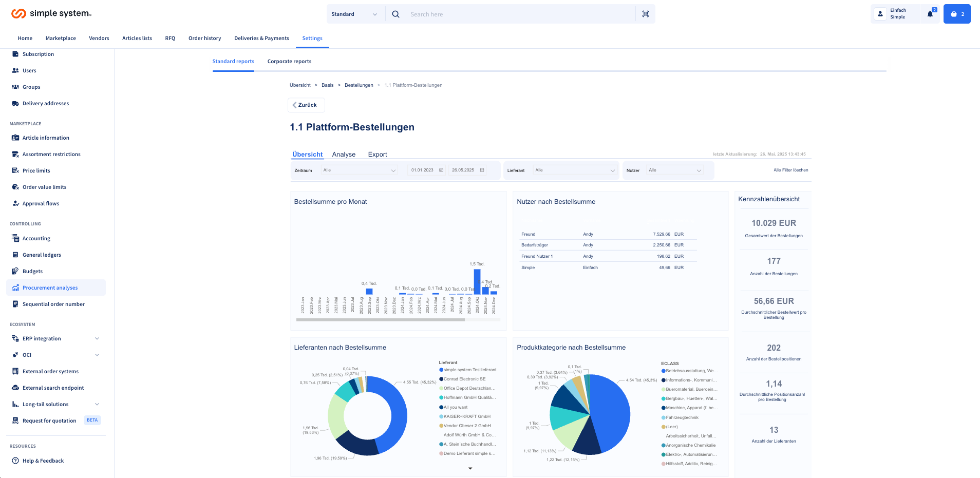The height and width of the screenshot is (478, 980).
Task: Click the Zurück back button
Action: (x=306, y=105)
